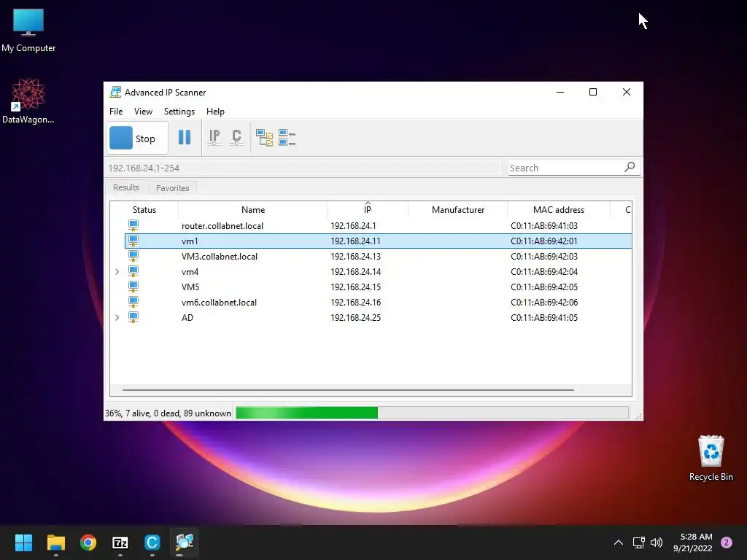Screen dimensions: 747x560
Task: Open the volume tray icon
Action: click(x=657, y=542)
